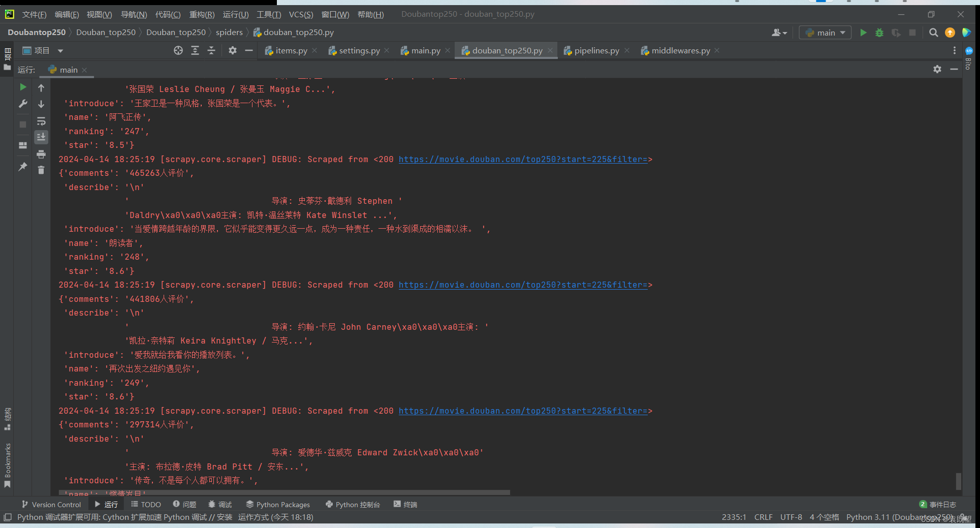The height and width of the screenshot is (528, 980).
Task: Click the up stack trace arrow
Action: tap(41, 88)
